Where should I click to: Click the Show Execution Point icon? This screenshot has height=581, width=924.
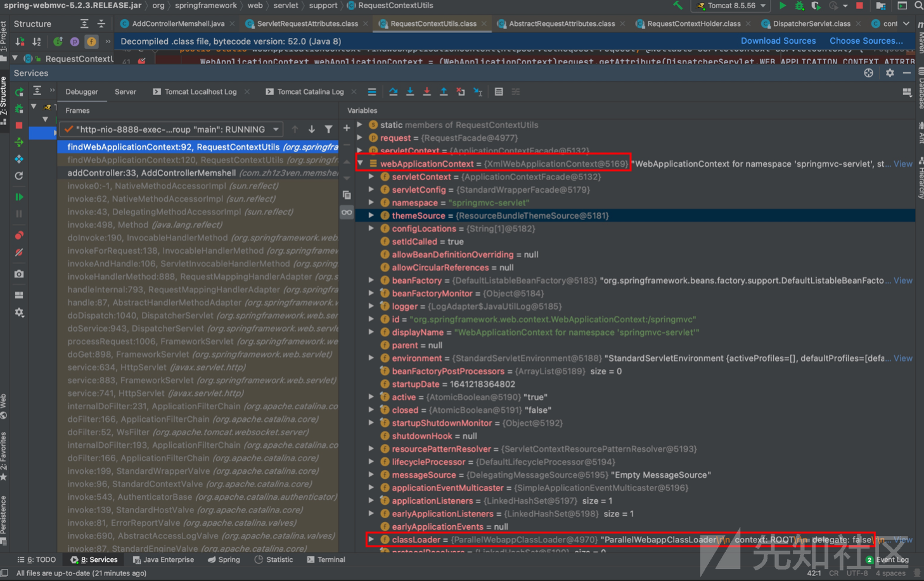tap(372, 92)
